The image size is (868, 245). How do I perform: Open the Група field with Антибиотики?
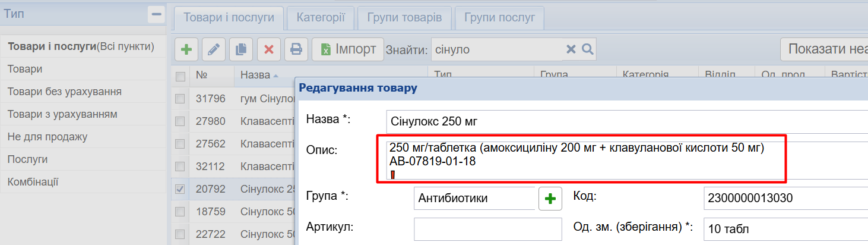(x=473, y=199)
